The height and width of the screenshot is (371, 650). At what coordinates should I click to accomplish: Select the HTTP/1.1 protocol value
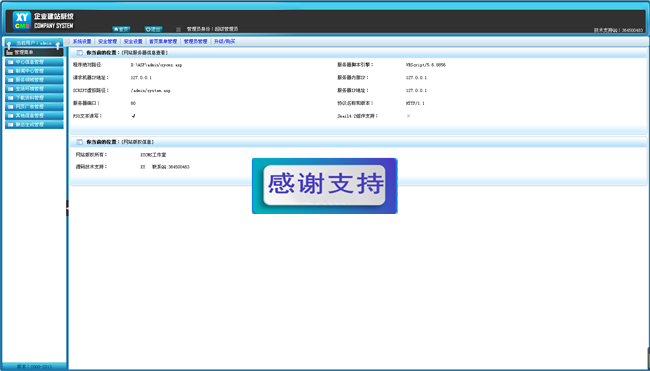point(415,104)
